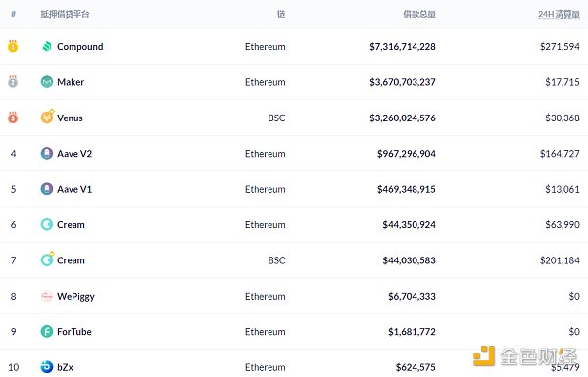The width and height of the screenshot is (588, 377).
Task: Click the Aave V2 logo icon
Action: pyautogui.click(x=47, y=154)
